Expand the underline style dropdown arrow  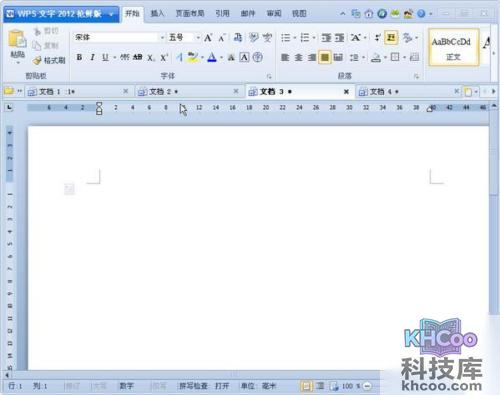[x=115, y=58]
